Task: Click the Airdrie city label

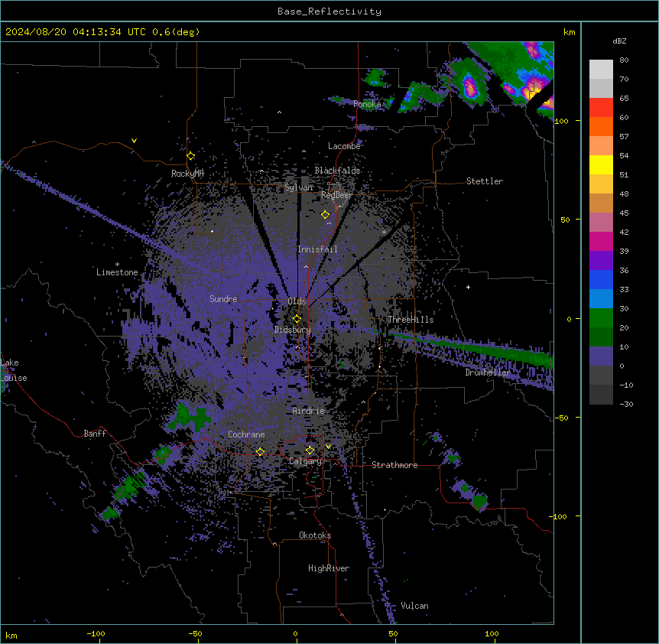Action: 309,411
